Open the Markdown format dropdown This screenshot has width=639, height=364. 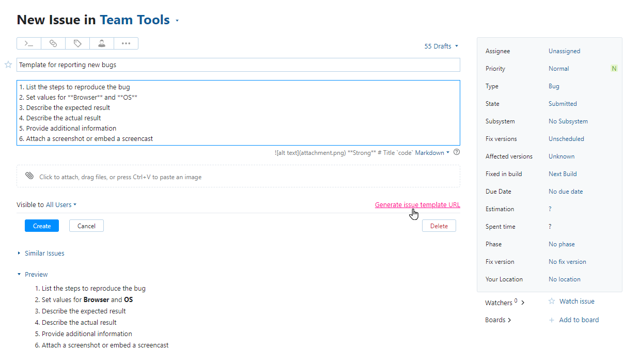432,152
